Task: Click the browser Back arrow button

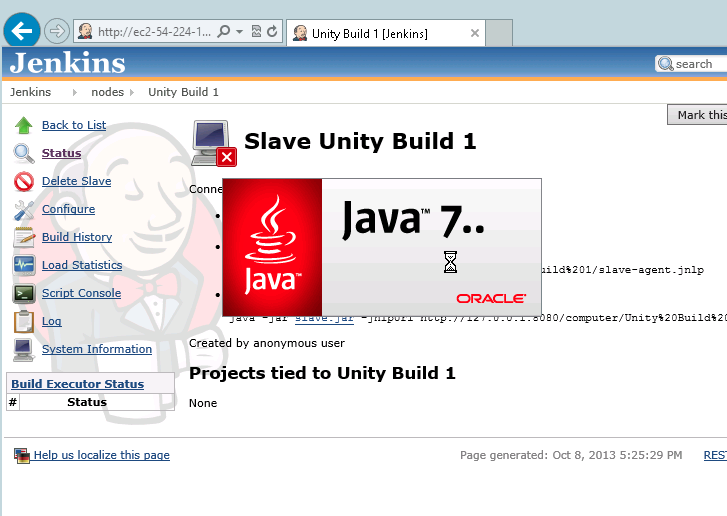Action: (22, 31)
